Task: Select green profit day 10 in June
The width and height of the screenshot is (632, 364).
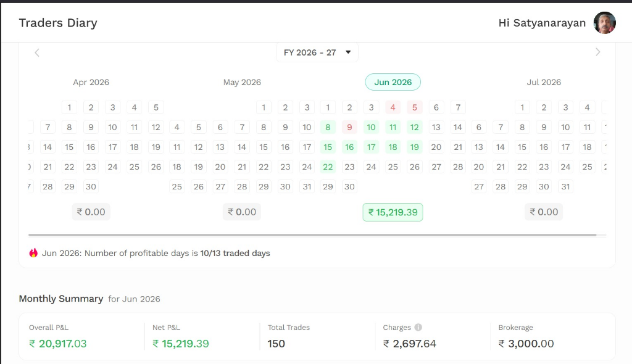Action: pyautogui.click(x=371, y=127)
